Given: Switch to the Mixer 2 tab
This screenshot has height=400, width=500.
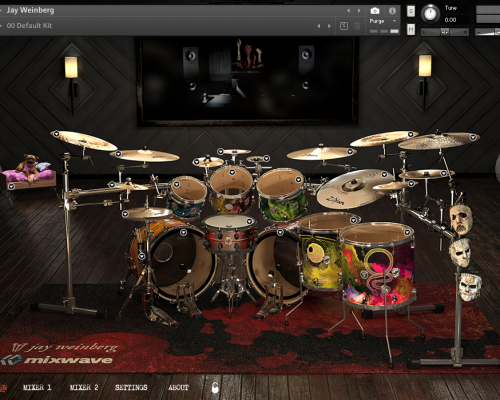Looking at the screenshot, I should (x=84, y=387).
